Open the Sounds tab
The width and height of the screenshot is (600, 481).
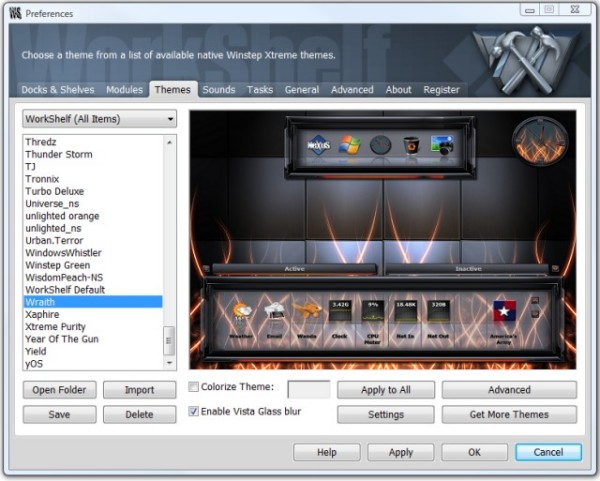point(219,90)
